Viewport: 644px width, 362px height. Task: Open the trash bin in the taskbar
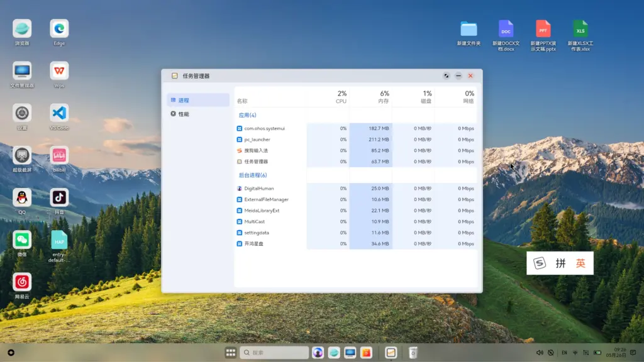point(413,353)
